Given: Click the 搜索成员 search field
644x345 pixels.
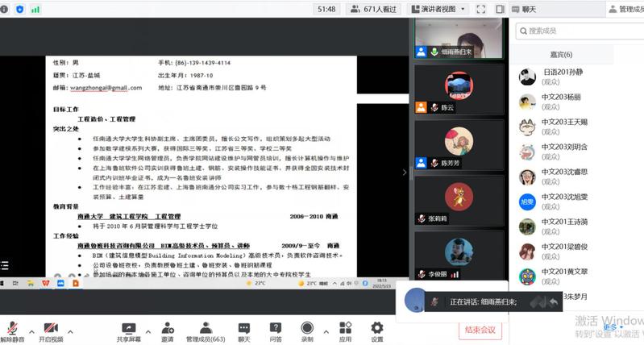Looking at the screenshot, I should [x=580, y=31].
